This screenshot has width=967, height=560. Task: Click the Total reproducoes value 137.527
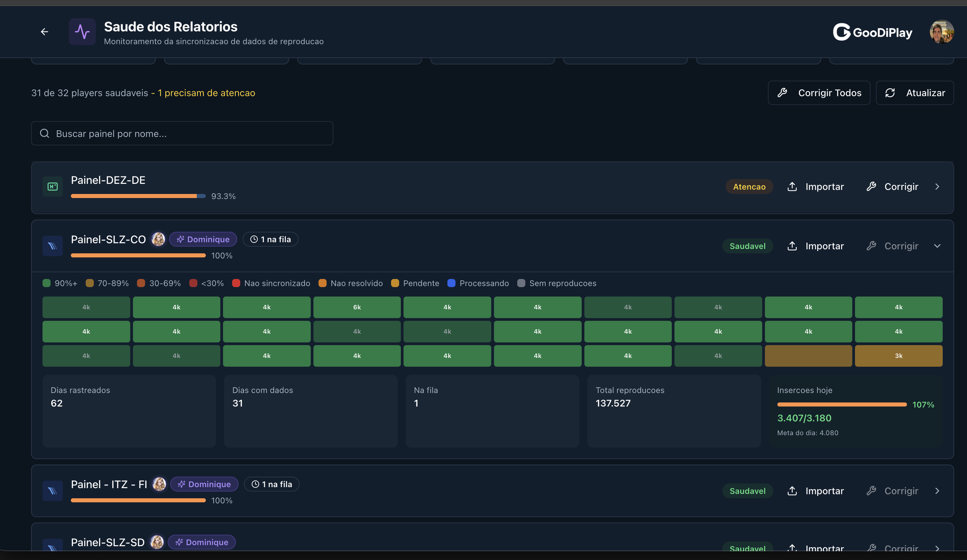pyautogui.click(x=613, y=403)
